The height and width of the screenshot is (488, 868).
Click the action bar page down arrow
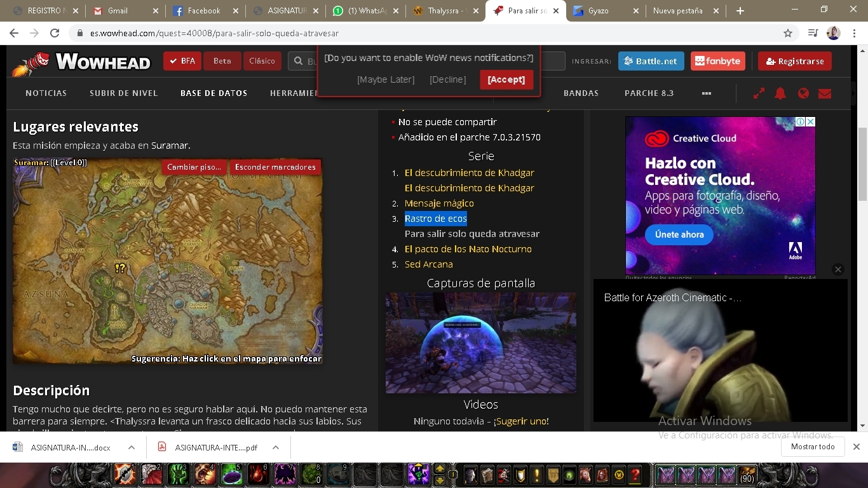click(439, 480)
